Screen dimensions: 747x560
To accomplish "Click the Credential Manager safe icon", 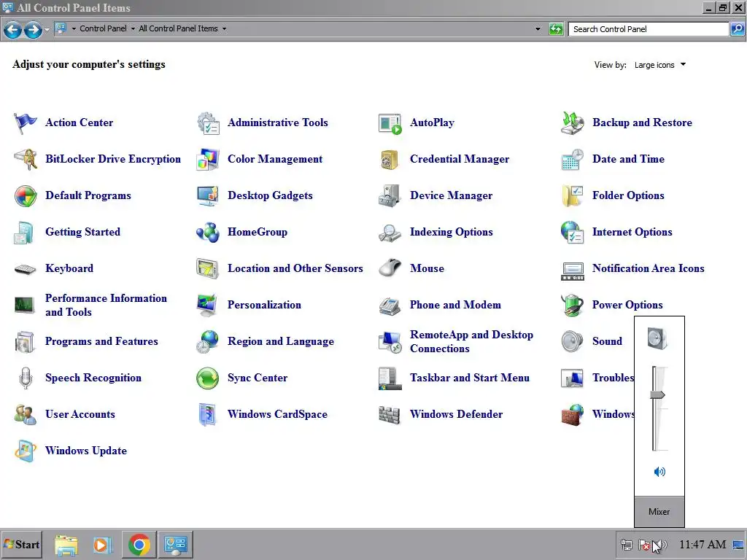I will coord(390,159).
